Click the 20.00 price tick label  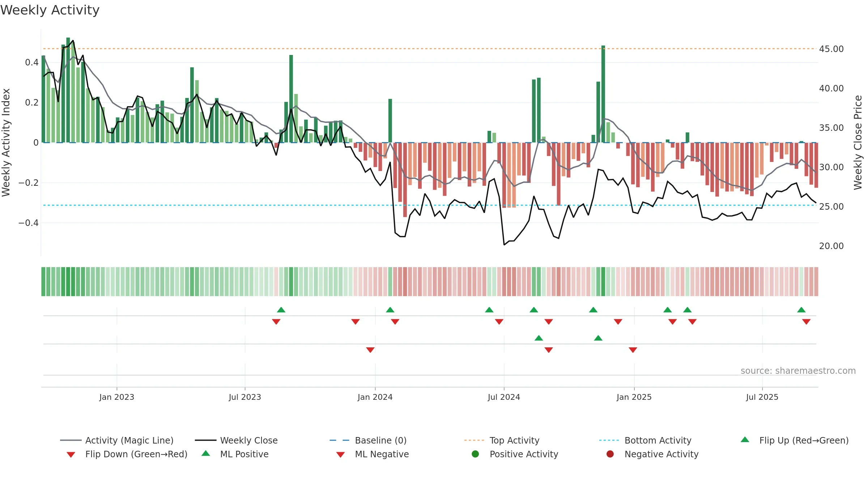pyautogui.click(x=831, y=246)
